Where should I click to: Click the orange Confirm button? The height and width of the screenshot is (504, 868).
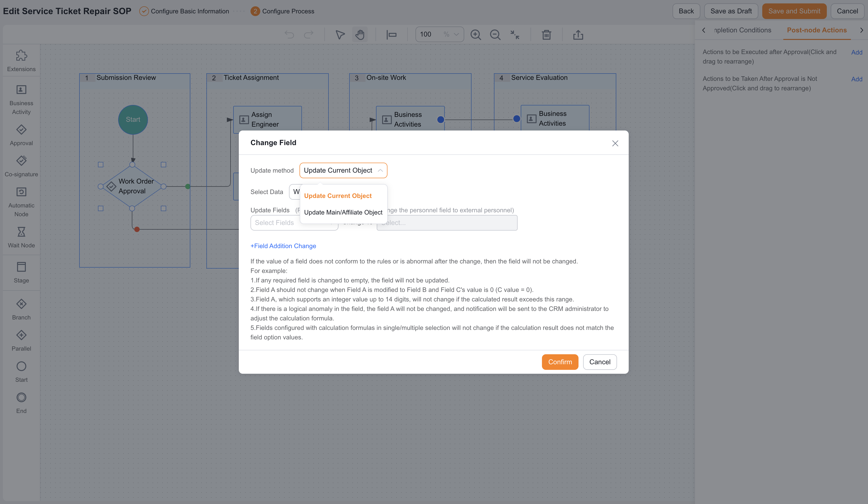pos(560,362)
